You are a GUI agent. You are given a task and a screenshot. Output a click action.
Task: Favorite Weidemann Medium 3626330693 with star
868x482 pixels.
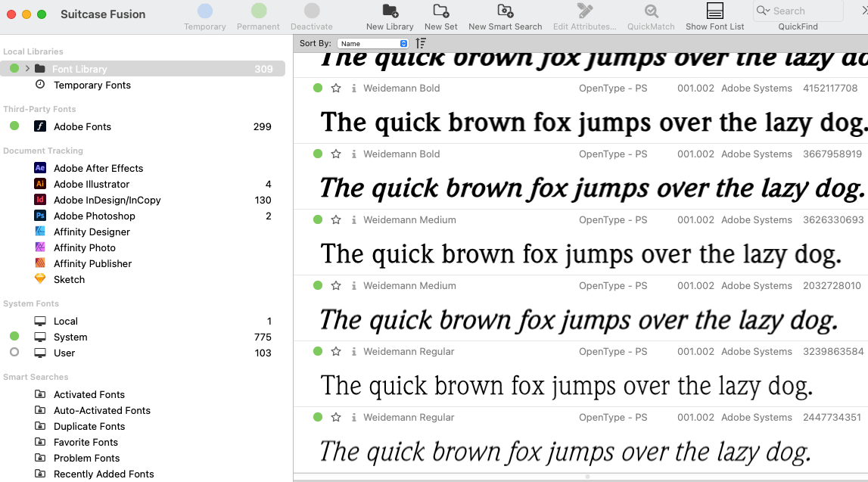[336, 219]
